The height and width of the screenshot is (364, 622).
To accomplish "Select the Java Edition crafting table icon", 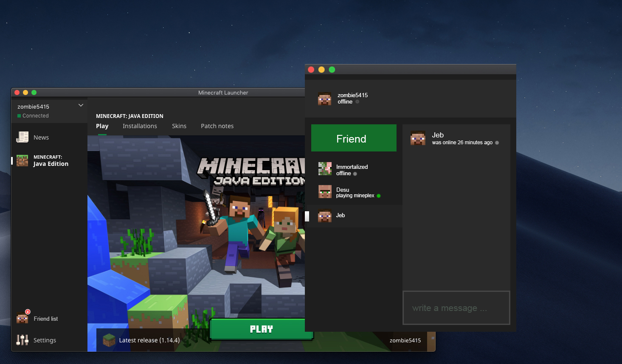I will [22, 160].
